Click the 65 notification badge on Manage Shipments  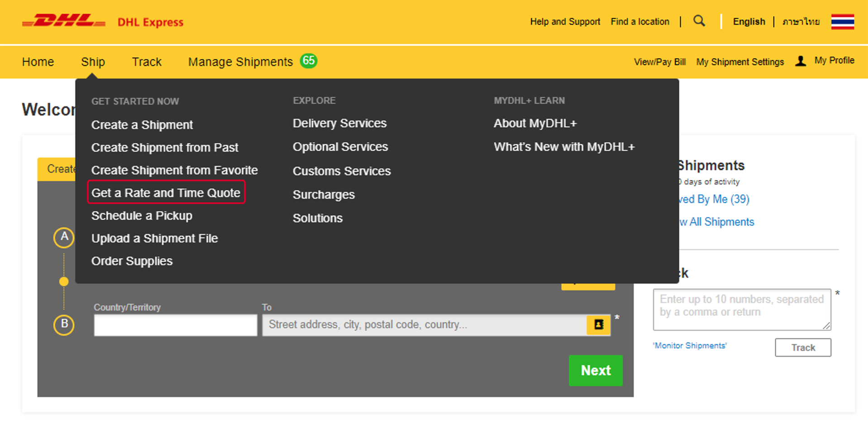[x=308, y=61]
